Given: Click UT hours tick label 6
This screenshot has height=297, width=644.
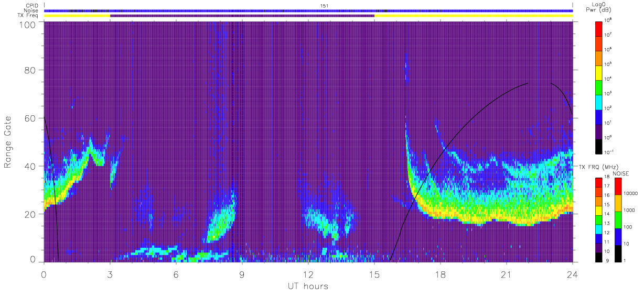Looking at the screenshot, I should 176,274.
